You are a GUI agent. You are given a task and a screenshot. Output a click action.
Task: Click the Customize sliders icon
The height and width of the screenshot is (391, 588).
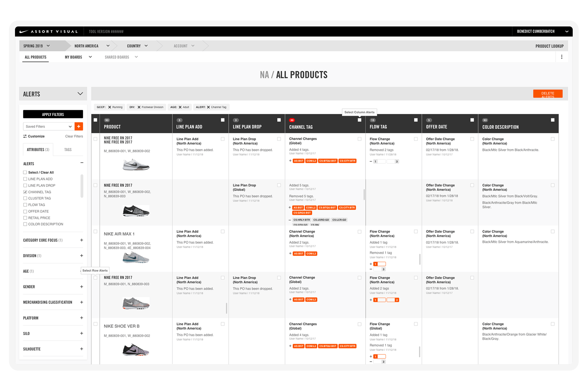[25, 136]
